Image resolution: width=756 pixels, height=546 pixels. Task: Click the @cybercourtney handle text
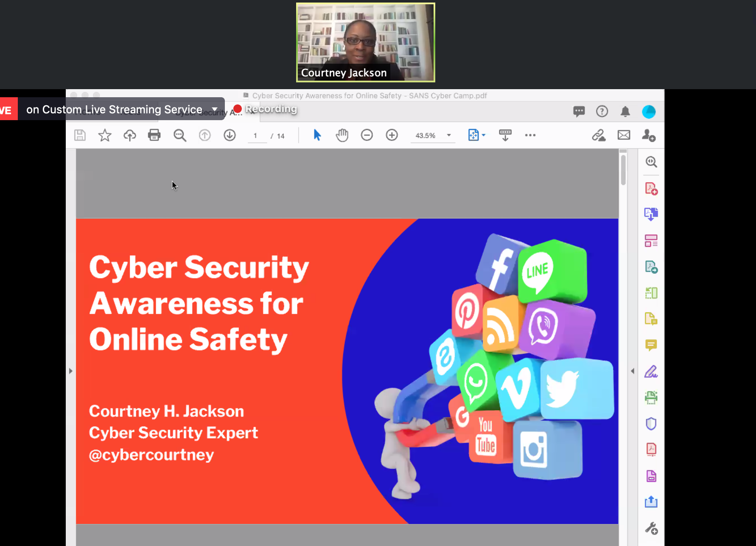[x=151, y=455]
